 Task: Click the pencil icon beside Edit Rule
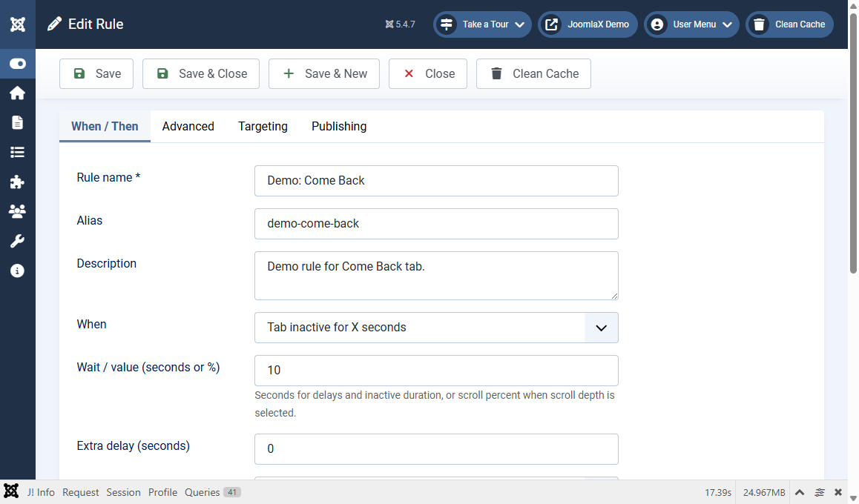pyautogui.click(x=54, y=24)
